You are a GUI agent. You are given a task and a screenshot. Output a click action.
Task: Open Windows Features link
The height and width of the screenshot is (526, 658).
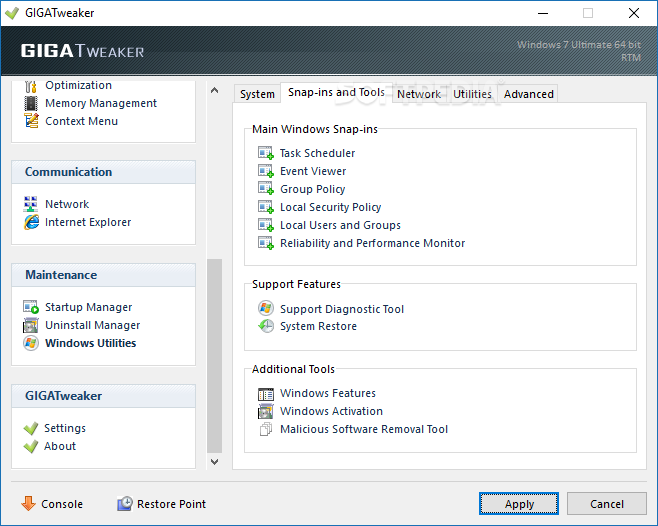[328, 393]
